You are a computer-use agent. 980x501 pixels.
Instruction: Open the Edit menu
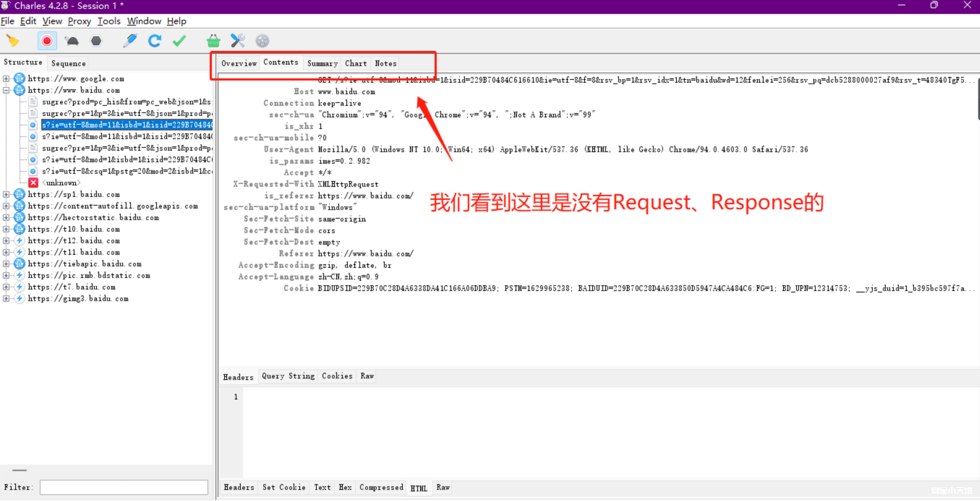click(28, 21)
